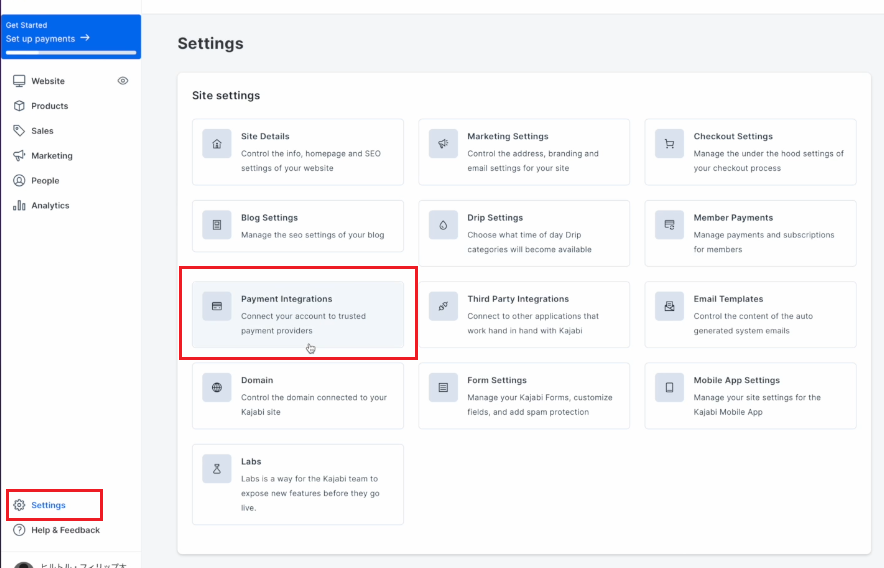The width and height of the screenshot is (884, 568).
Task: Click the Set up payments banner
Action: (71, 37)
